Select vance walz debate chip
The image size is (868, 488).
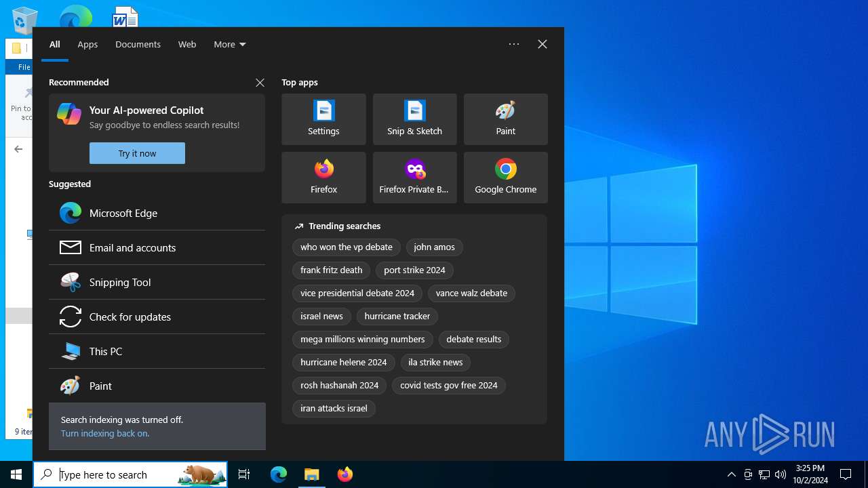tap(471, 293)
